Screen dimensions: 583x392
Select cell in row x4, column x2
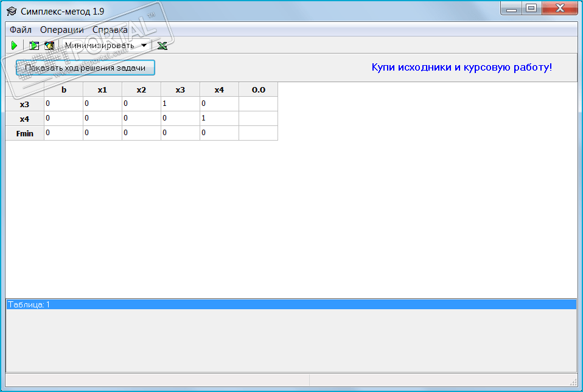click(x=141, y=119)
